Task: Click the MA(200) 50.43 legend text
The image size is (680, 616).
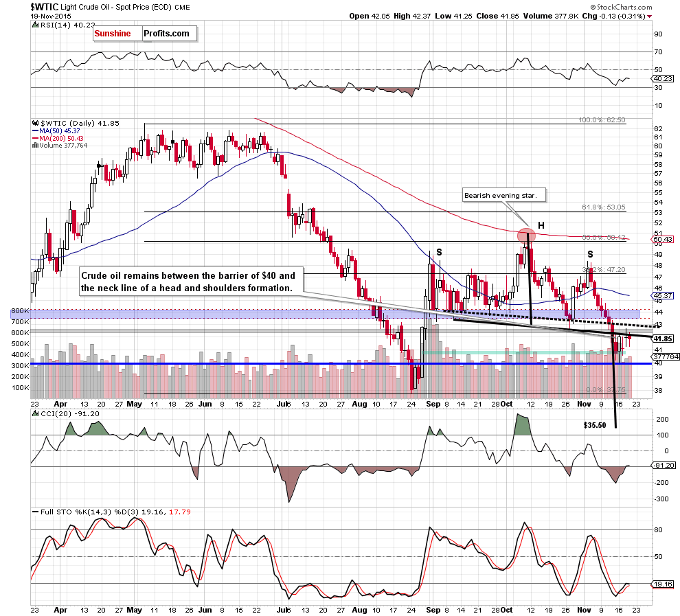Action: tap(62, 138)
